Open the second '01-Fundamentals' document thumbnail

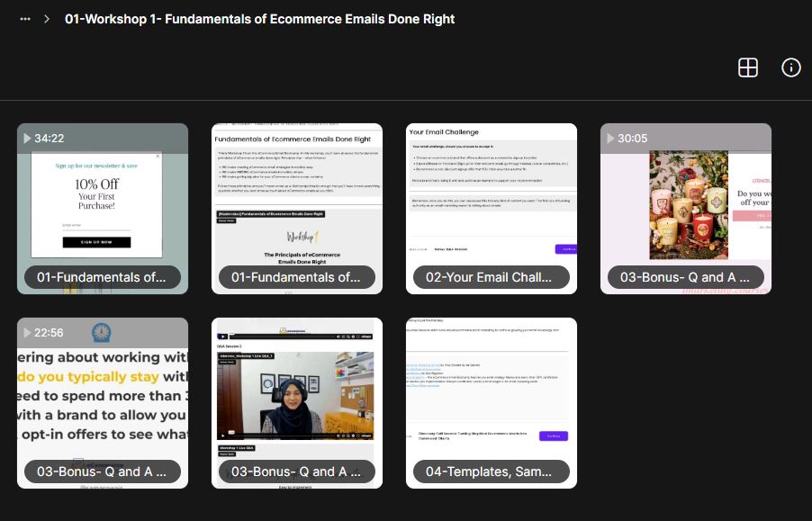coord(296,198)
